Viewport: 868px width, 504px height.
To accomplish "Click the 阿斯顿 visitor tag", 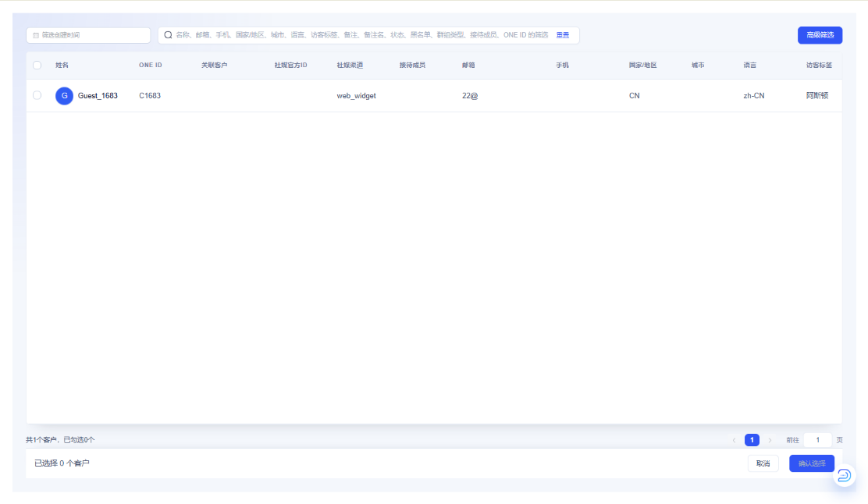I will [817, 96].
